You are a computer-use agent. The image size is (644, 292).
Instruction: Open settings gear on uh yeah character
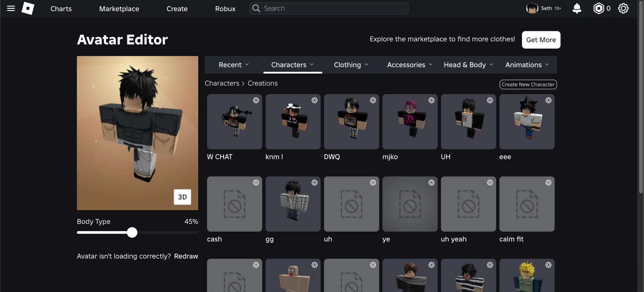pyautogui.click(x=490, y=183)
